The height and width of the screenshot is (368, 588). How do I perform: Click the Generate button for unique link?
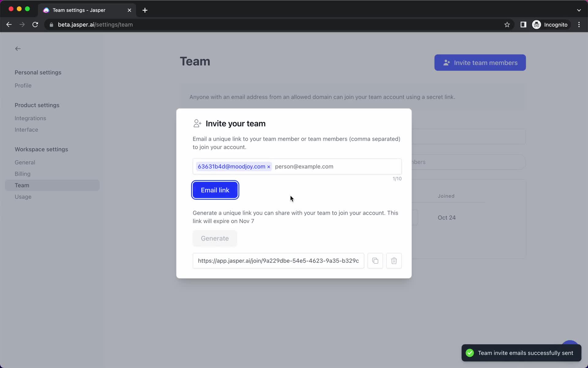pos(215,238)
